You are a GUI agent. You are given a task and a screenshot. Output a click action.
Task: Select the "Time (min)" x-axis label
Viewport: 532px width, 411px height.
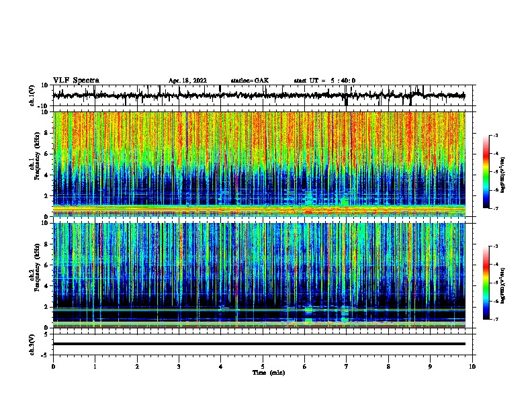[x=269, y=373]
